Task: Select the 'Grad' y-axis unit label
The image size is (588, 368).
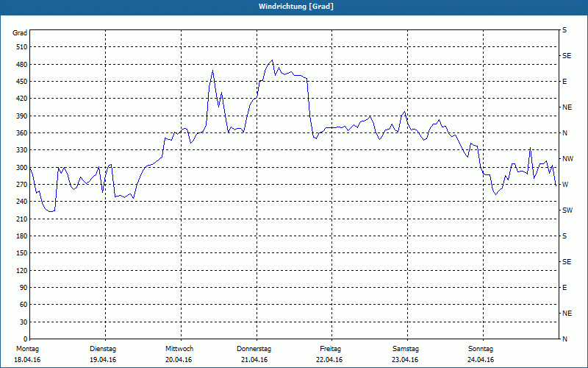Action: tap(20, 33)
